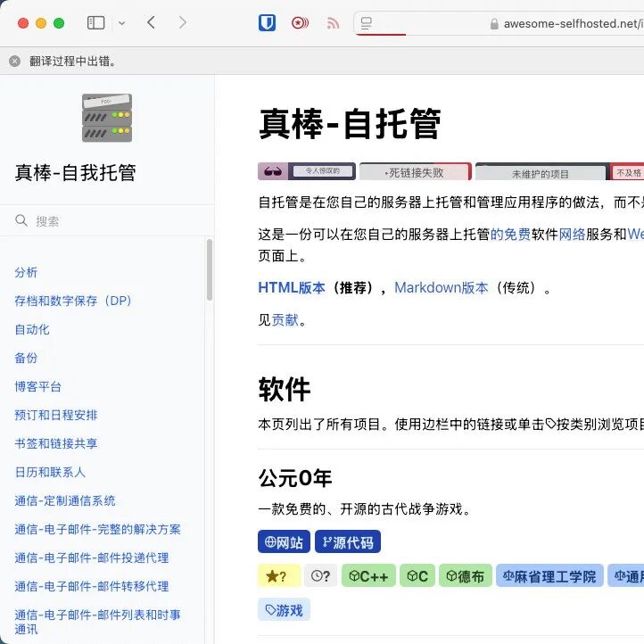Screen dimensions: 644x644
Task: Click the sidebar scrollbar thumb
Action: click(x=210, y=269)
